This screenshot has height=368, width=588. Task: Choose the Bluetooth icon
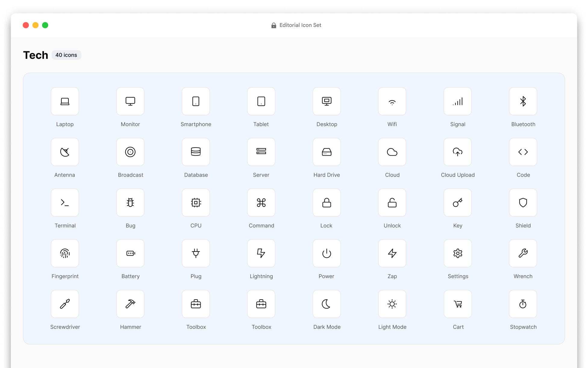coord(523,101)
